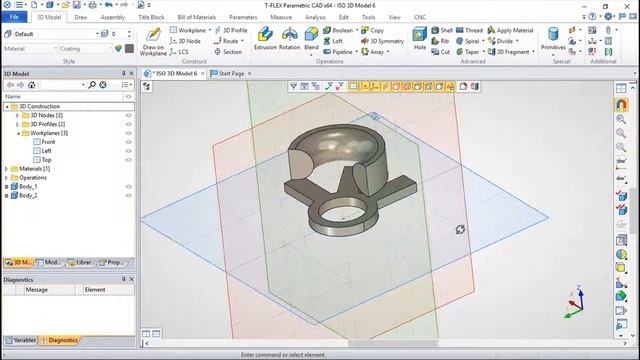Select the Rotation operation tool
The width and height of the screenshot is (640, 360).
coord(289,39)
